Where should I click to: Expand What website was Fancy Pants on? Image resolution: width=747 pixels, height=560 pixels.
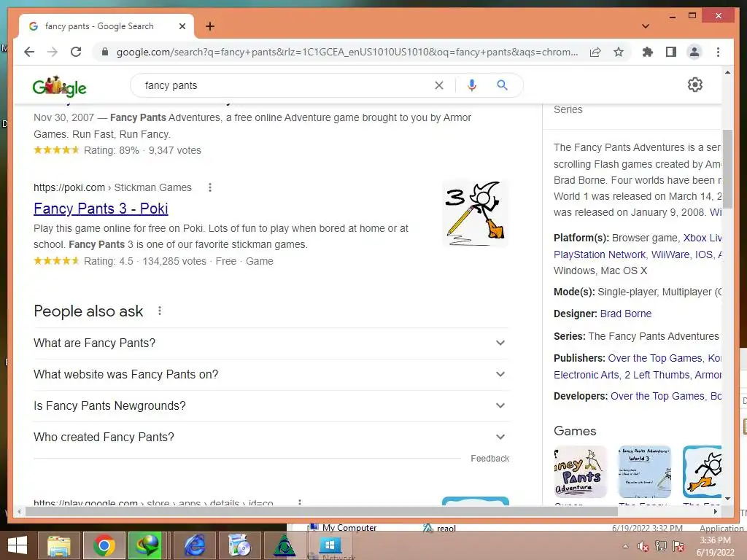[x=271, y=374]
